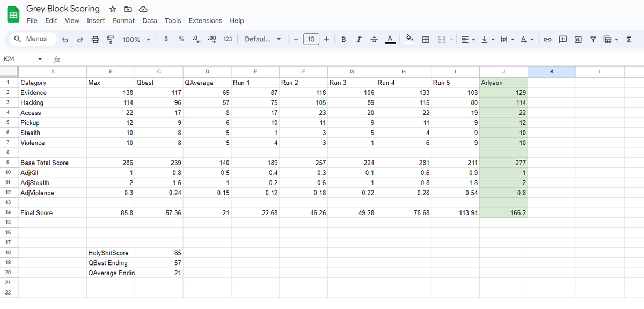Expand the merge cells options arrow

[451, 39]
